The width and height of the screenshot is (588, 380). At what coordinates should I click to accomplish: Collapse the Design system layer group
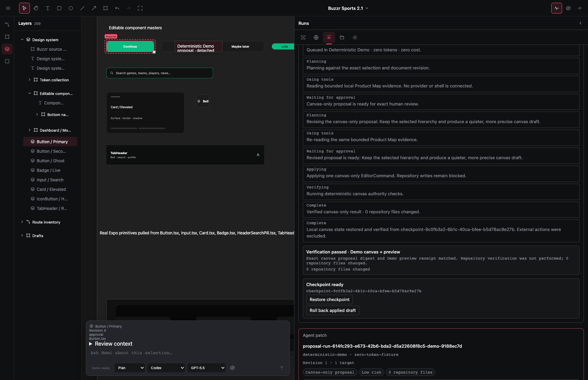[x=22, y=39]
